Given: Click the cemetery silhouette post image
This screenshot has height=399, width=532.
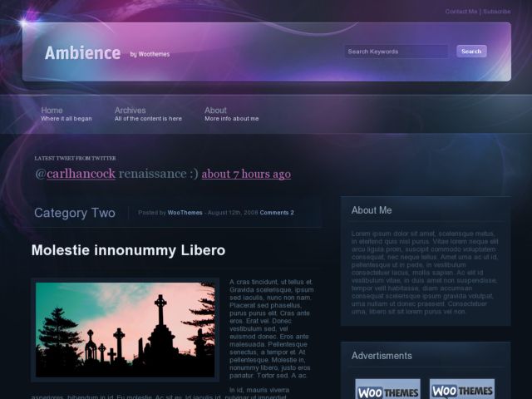Looking at the screenshot, I should (125, 330).
